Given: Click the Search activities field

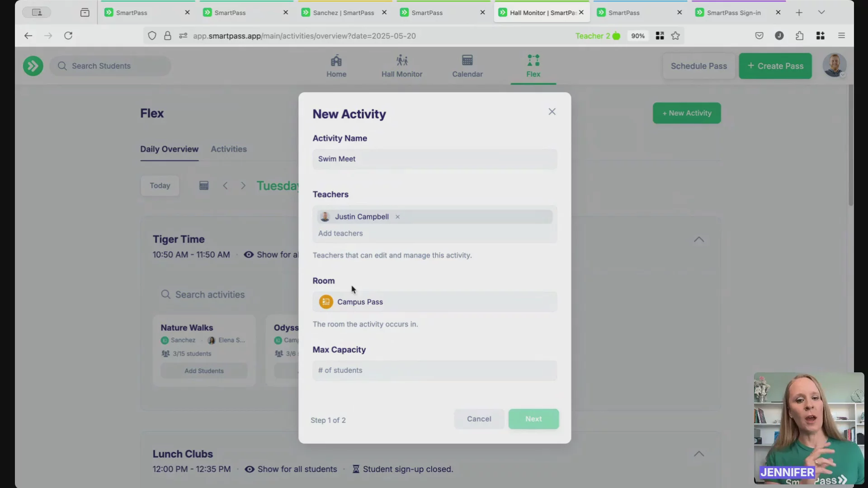Looking at the screenshot, I should pos(210,295).
